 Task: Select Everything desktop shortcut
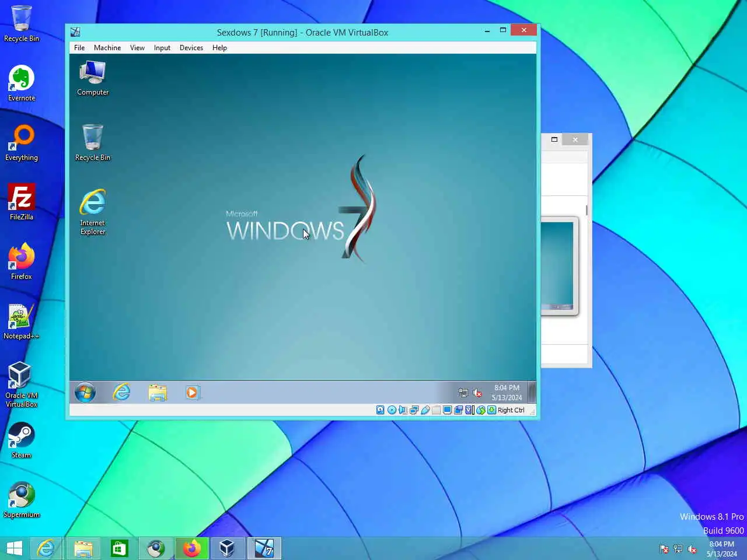22,143
